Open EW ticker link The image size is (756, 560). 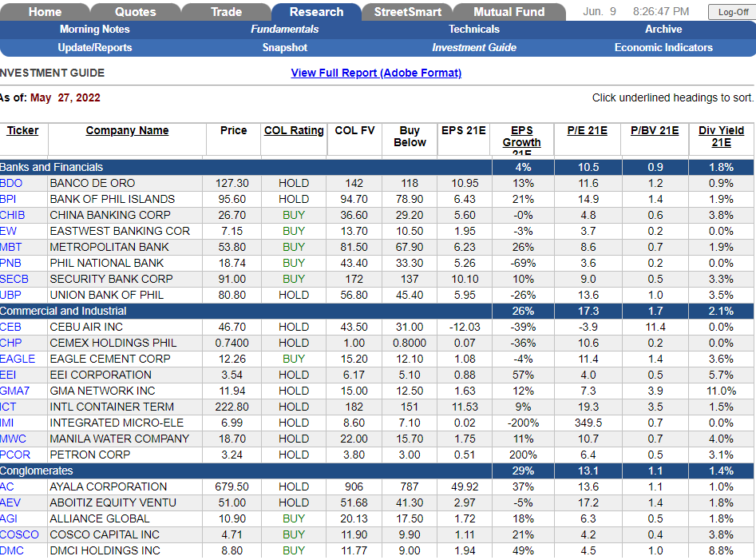point(8,231)
